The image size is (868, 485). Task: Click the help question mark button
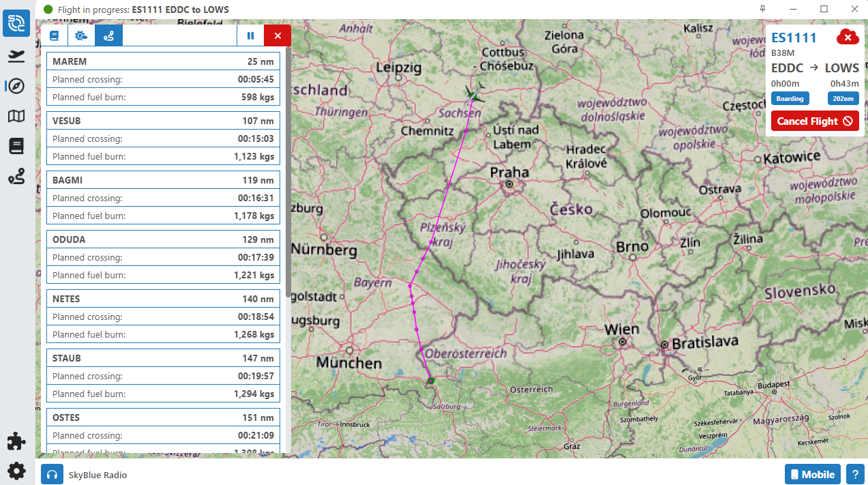click(x=855, y=475)
